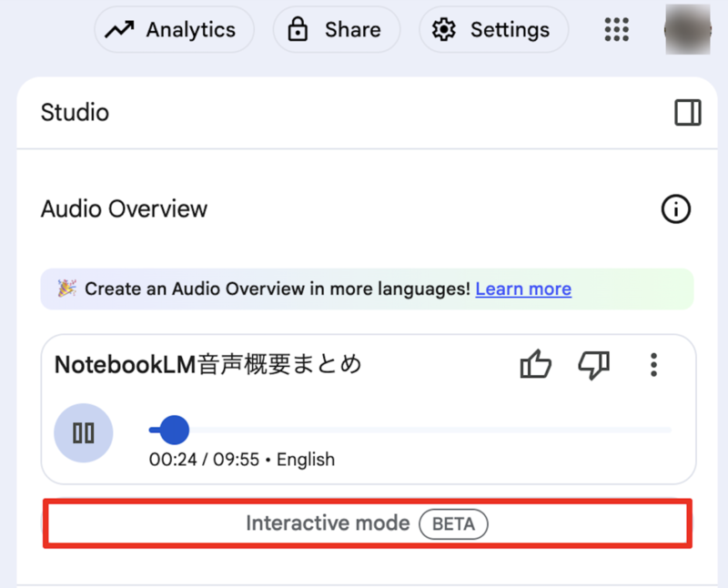Screen dimensions: 728x588
Task: Click the NotebookLM音声概要まとめ title
Action: (x=208, y=364)
